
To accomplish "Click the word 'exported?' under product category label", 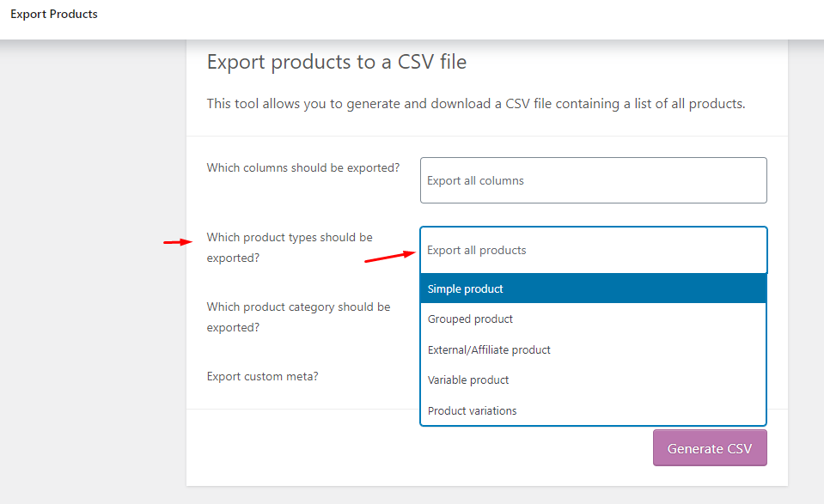I will tap(233, 328).
